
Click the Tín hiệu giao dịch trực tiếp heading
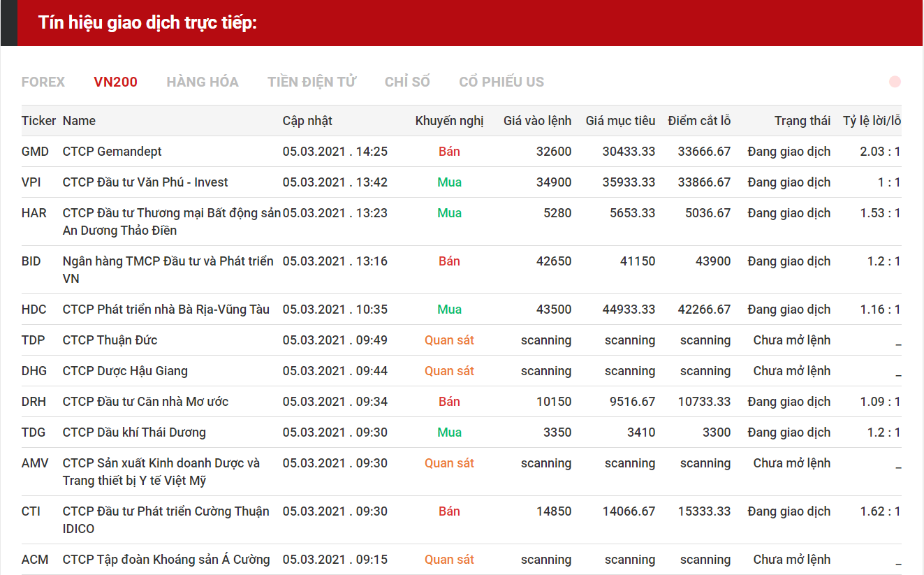pyautogui.click(x=148, y=22)
